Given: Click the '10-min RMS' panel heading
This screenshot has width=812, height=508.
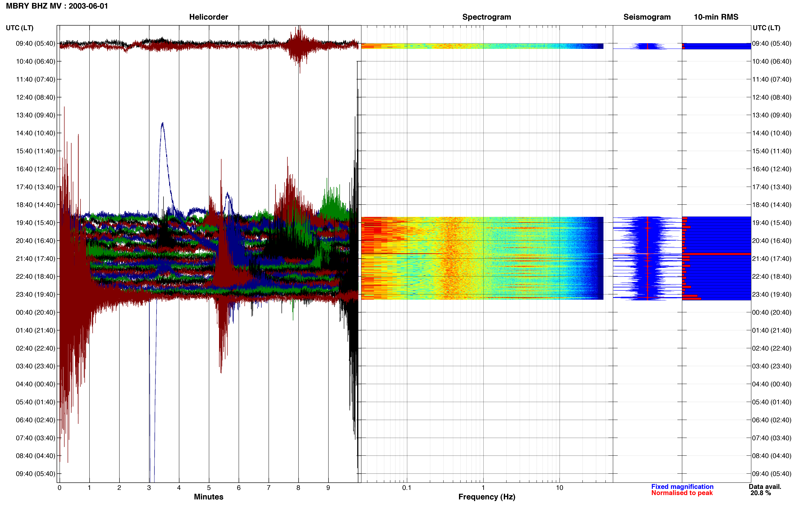Looking at the screenshot, I should pyautogui.click(x=716, y=17).
